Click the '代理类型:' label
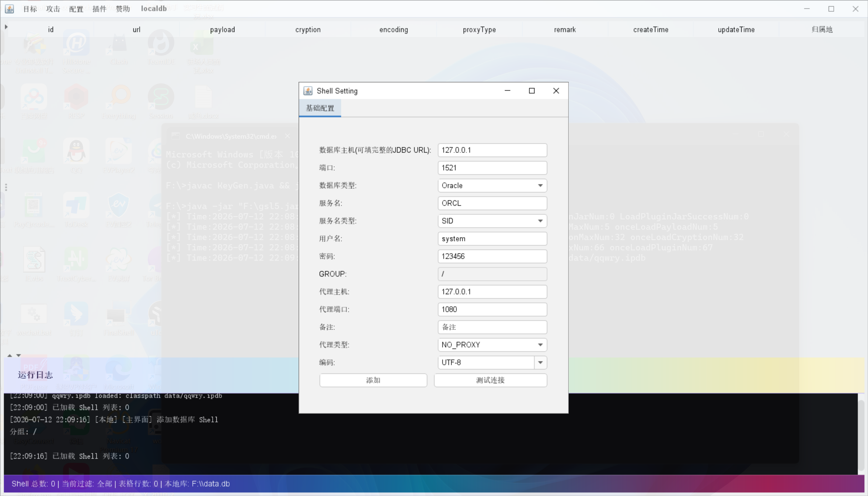The width and height of the screenshot is (868, 496). pyautogui.click(x=334, y=345)
